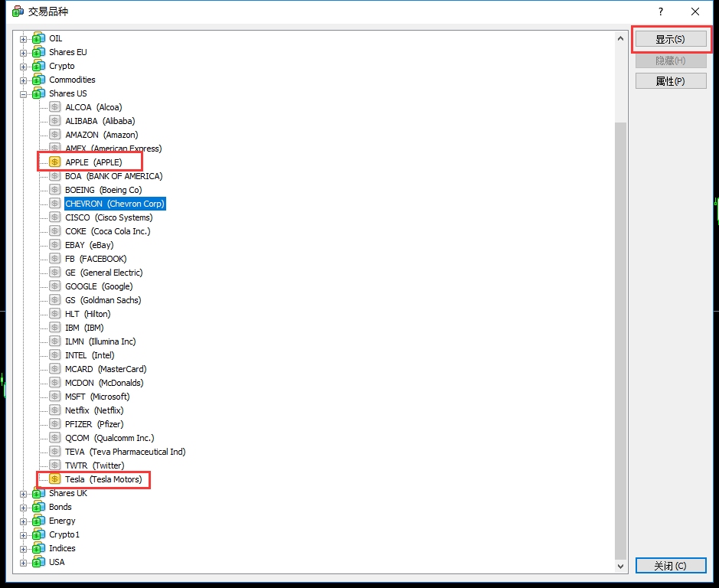Select the MCDON (McDonalds) symbol

pos(104,383)
